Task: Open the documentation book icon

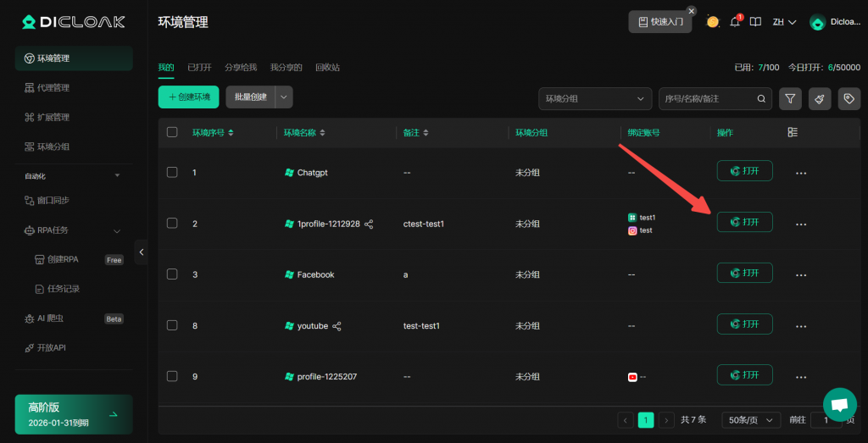Action: 755,22
